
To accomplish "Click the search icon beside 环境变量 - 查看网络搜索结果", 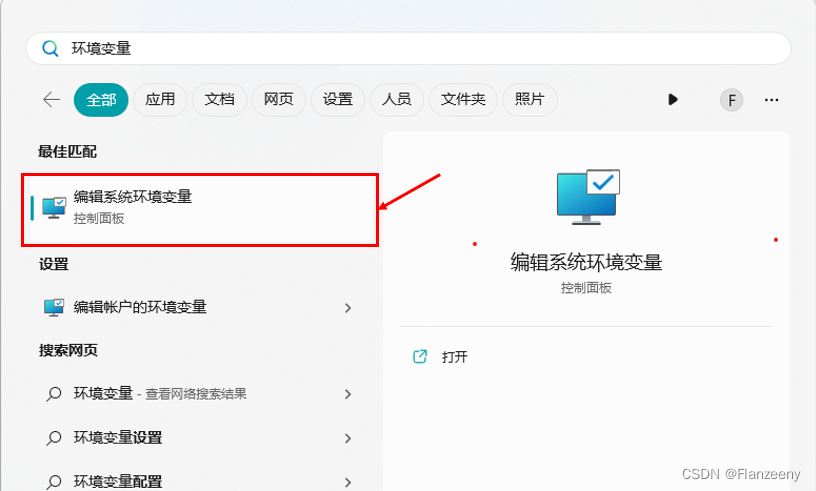I will [54, 394].
